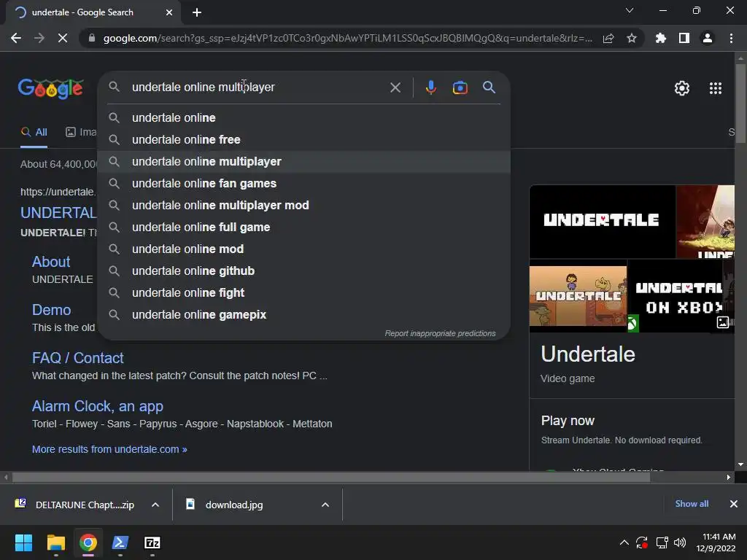Show hidden system tray icons
This screenshot has width=747, height=560.
[624, 542]
